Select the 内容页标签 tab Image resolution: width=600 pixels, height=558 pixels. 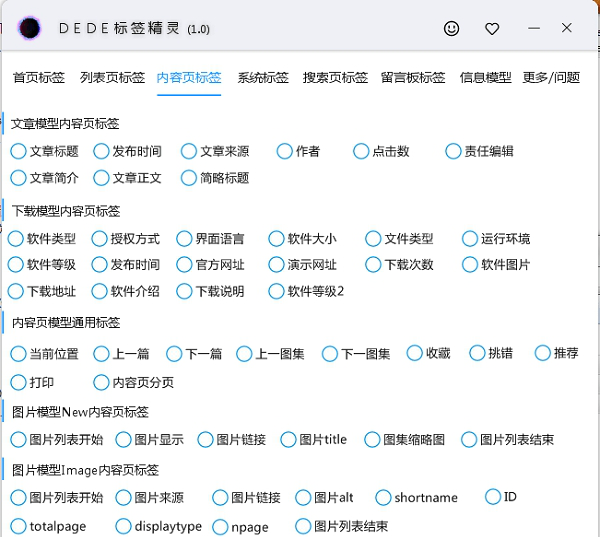click(189, 78)
